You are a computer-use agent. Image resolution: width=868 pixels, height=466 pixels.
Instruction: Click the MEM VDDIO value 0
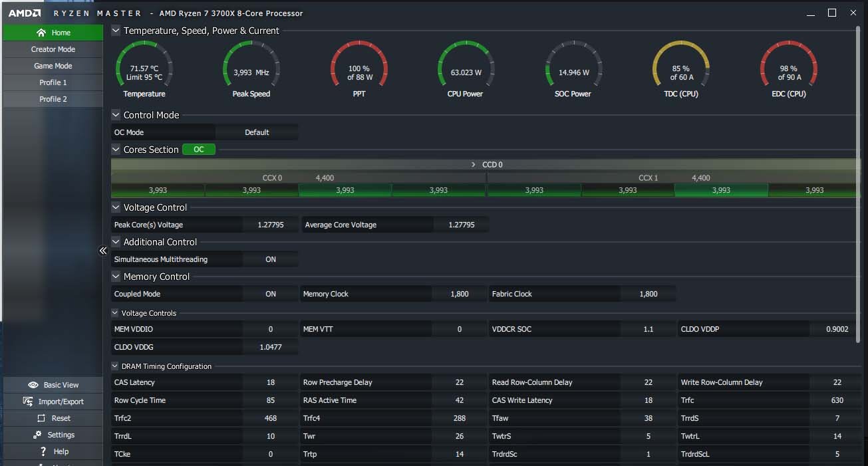(x=271, y=329)
